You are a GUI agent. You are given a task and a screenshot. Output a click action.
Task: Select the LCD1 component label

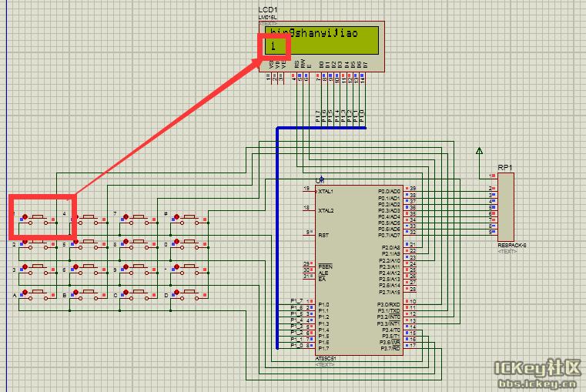coord(267,10)
